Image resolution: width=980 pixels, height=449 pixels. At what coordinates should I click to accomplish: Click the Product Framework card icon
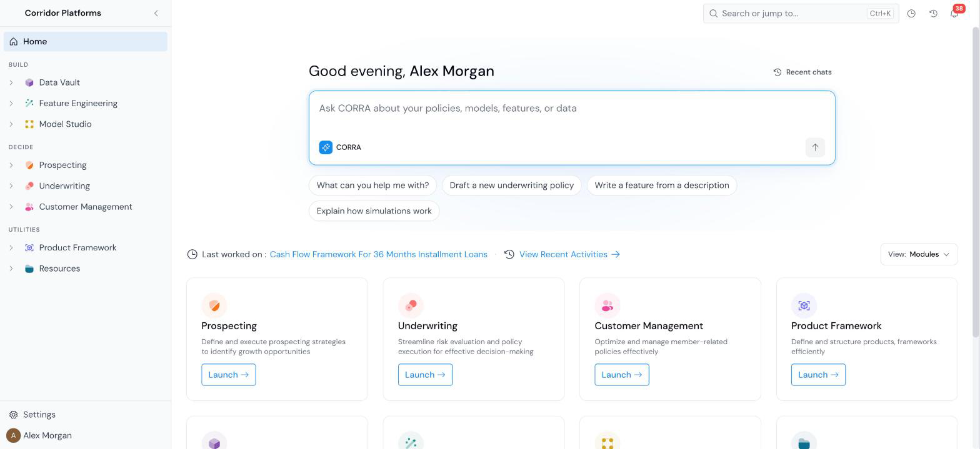pos(804,305)
